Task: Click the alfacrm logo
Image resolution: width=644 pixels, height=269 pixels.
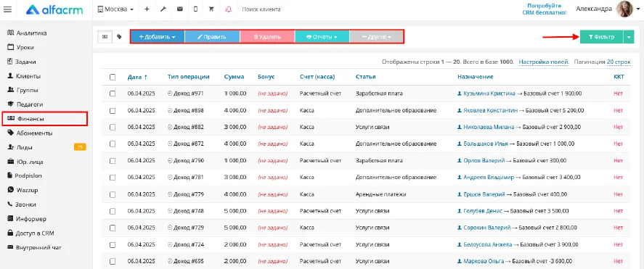Action: 54,9
